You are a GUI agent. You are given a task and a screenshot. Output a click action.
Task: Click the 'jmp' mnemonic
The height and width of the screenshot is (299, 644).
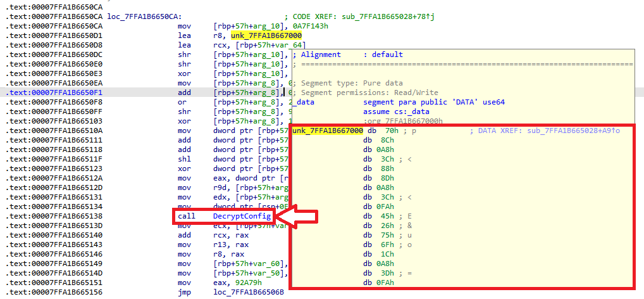point(184,293)
